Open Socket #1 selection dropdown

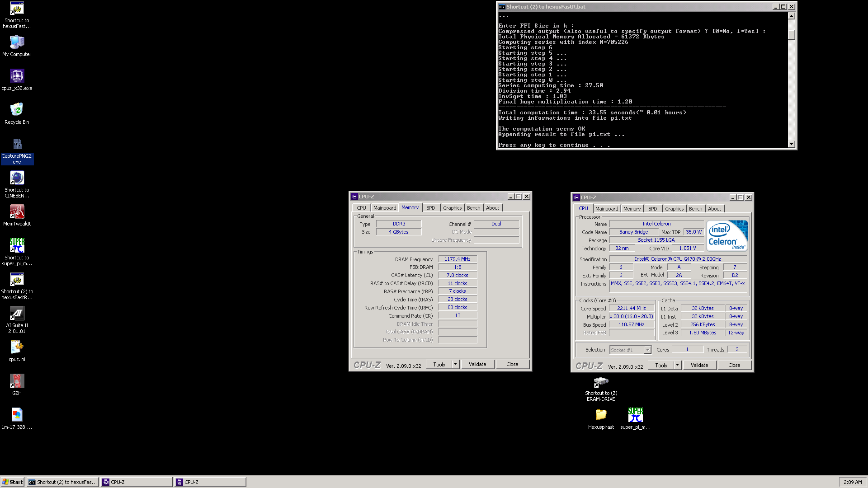tap(630, 350)
